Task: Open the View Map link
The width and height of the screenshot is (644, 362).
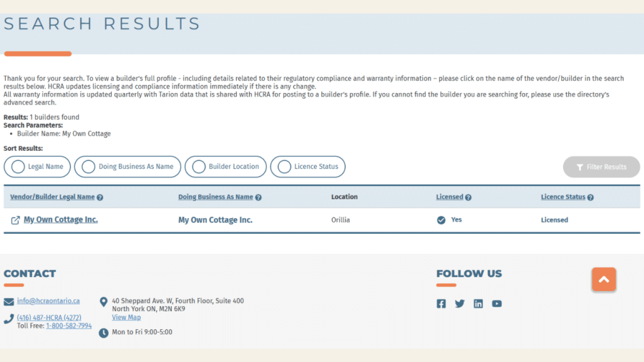Action: (126, 317)
